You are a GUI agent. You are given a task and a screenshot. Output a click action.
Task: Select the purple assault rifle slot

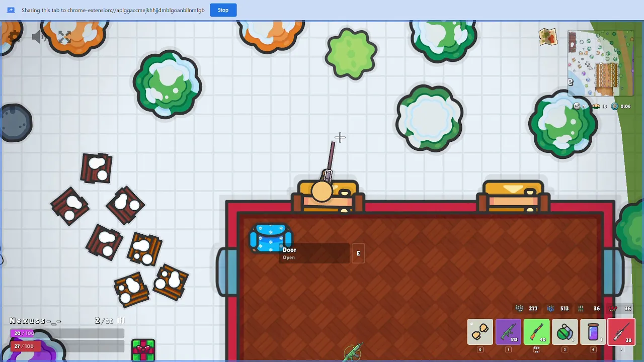click(x=508, y=332)
